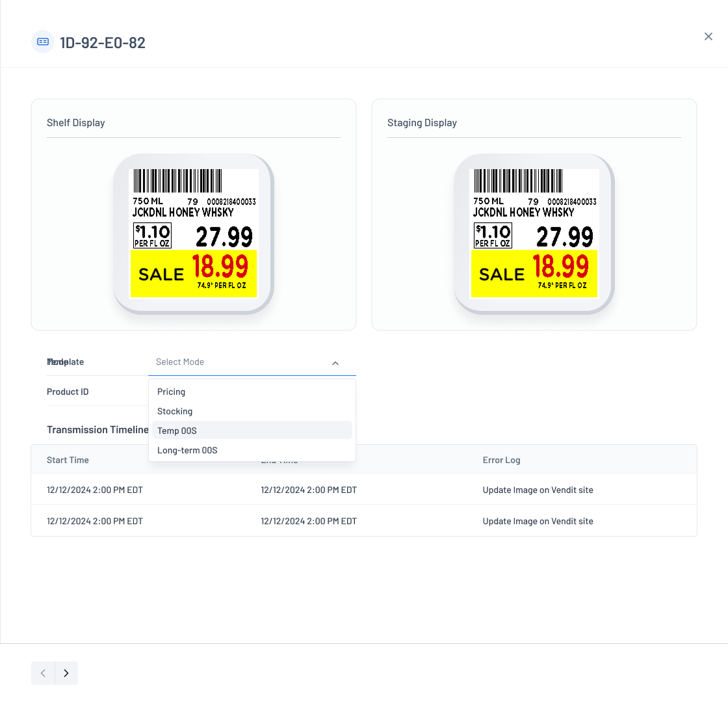The height and width of the screenshot is (707, 728).
Task: Open the Staging Display label thumbnail
Action: pos(534,233)
